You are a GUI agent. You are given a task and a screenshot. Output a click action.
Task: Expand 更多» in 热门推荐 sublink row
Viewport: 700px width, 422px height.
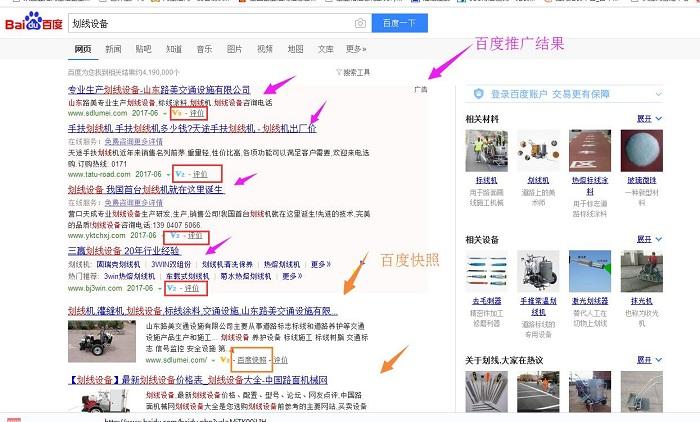tap(292, 276)
